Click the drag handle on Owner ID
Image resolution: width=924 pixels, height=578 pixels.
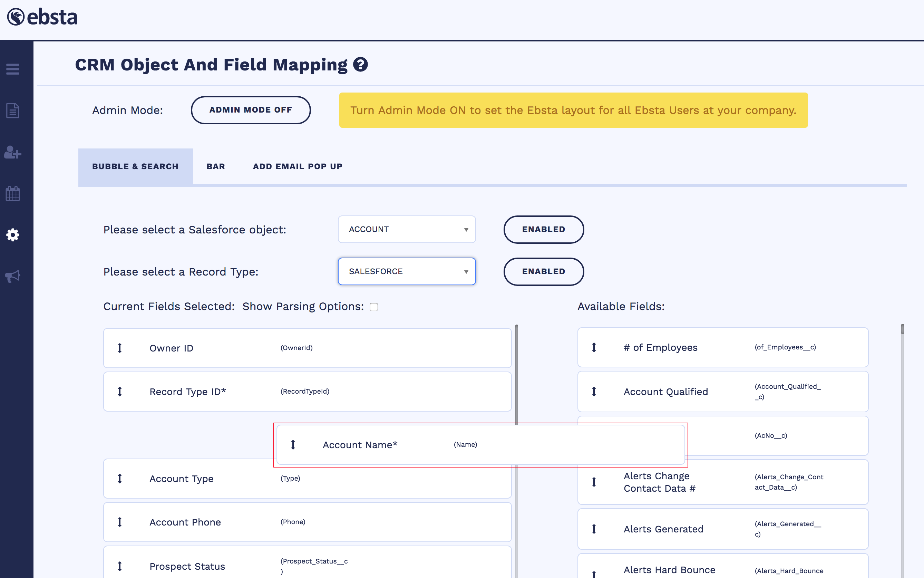click(120, 348)
